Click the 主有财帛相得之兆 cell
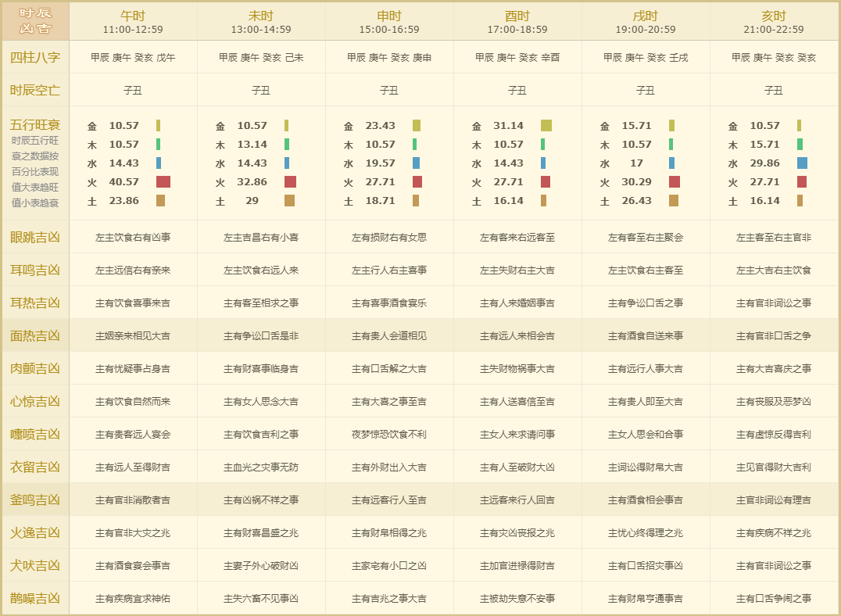Screen dimensions: 841x616 coord(389,532)
